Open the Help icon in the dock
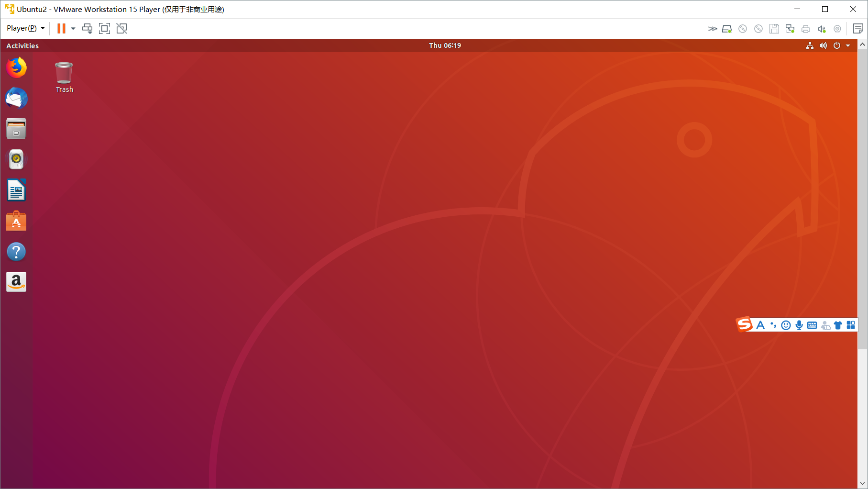Screen dimensions: 868x489 16,251
